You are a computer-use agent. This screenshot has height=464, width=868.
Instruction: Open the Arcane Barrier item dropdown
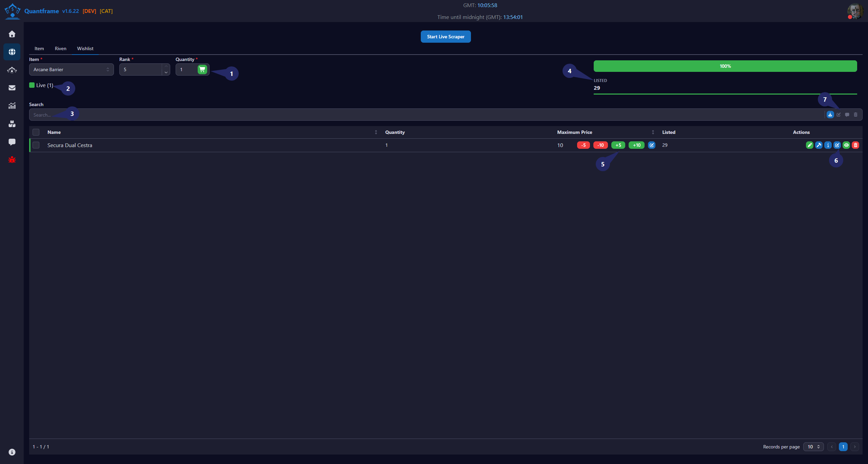point(72,69)
